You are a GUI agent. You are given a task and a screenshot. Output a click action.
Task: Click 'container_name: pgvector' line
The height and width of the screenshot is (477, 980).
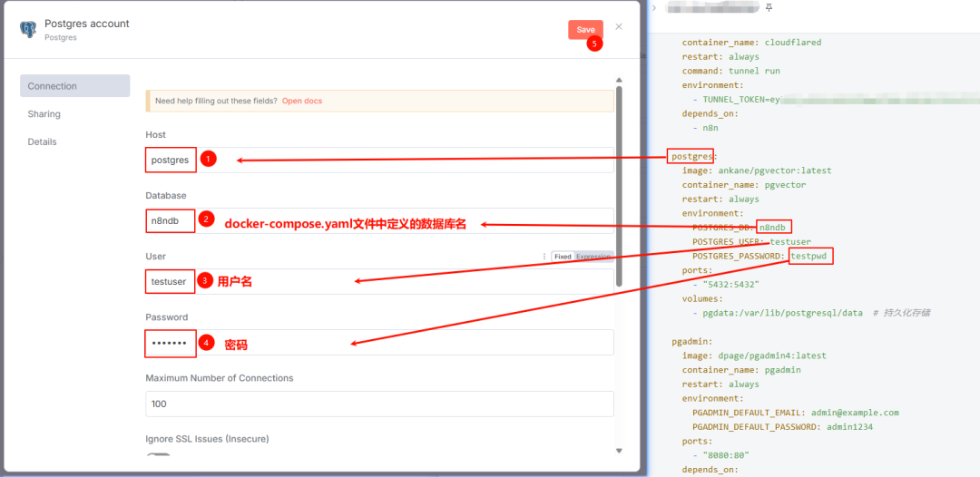click(x=744, y=185)
